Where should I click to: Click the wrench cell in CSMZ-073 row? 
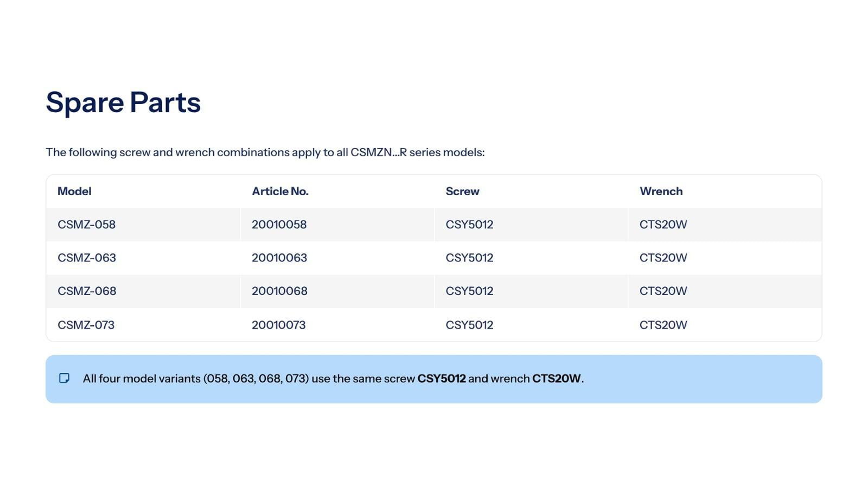point(663,325)
